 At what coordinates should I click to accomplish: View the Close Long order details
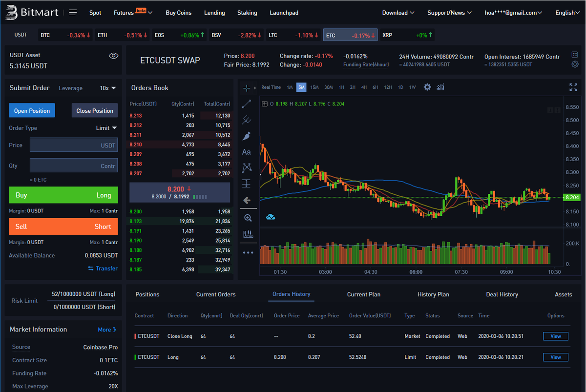[556, 336]
